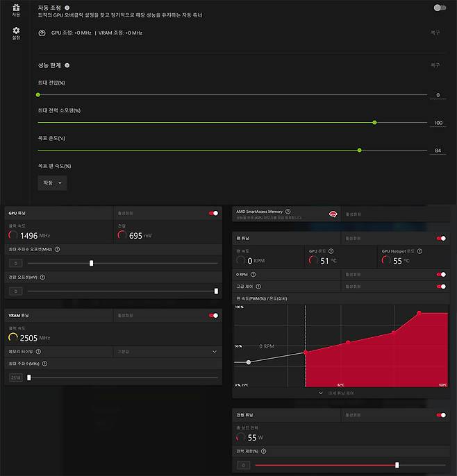Click the help icon beside 메모리 타이밍
This screenshot has width=457, height=476.
[39, 352]
